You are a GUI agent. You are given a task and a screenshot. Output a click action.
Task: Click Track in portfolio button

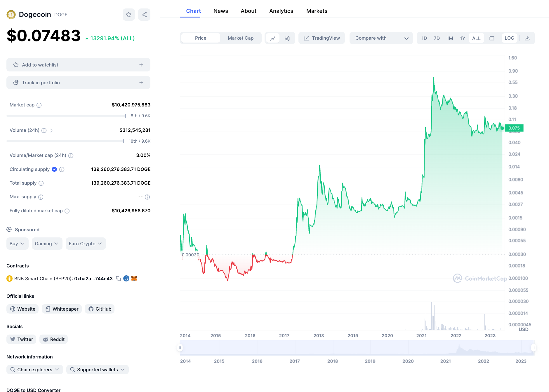(78, 83)
